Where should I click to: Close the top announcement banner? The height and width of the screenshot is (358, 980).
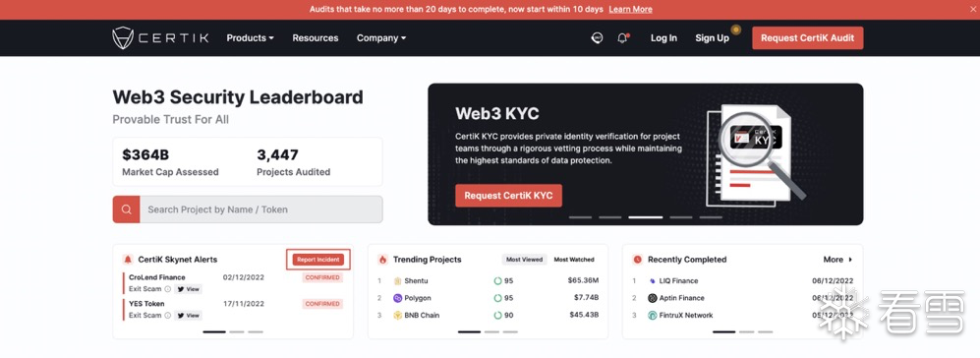[972, 10]
